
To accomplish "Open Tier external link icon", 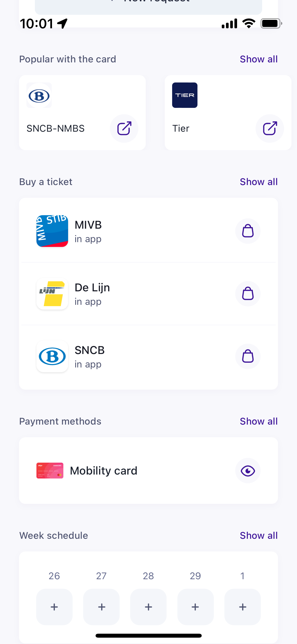I will point(270,128).
